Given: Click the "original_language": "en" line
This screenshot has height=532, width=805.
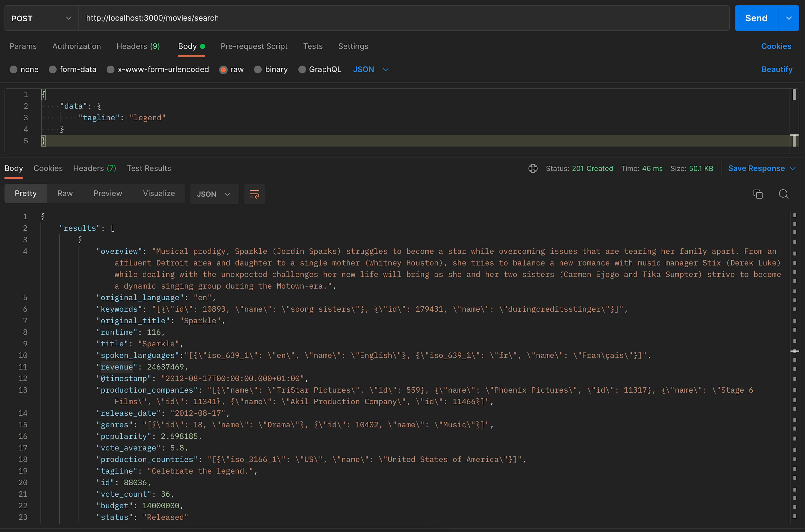Looking at the screenshot, I should coord(156,298).
